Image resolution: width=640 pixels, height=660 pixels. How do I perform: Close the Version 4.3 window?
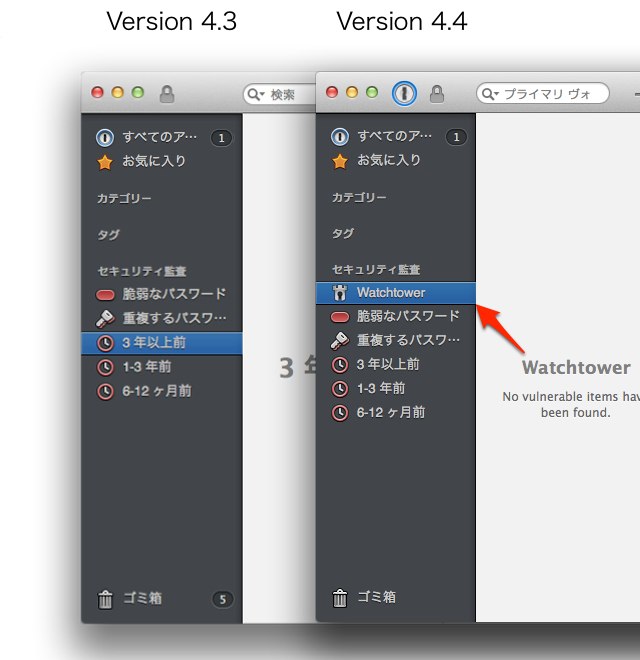point(97,93)
